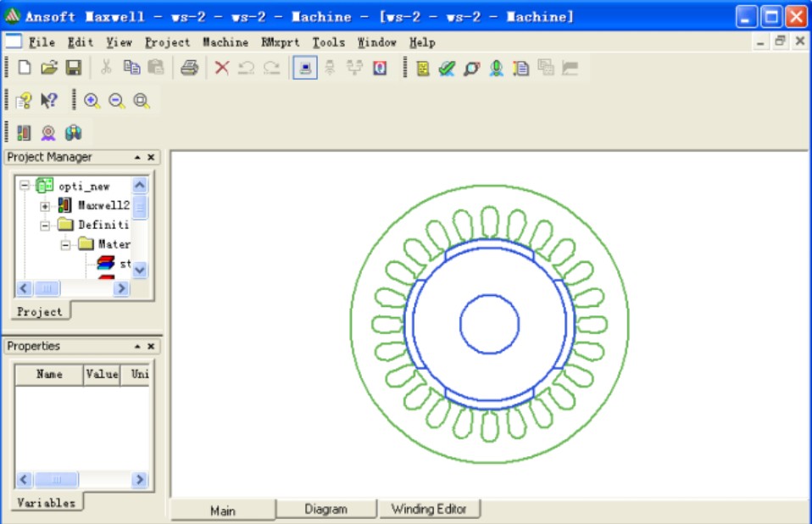Click the Save disk icon
This screenshot has height=524, width=812.
[x=74, y=67]
